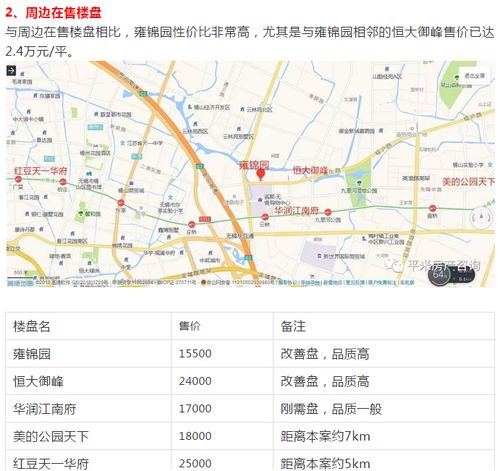Click the red 雍锦园 label on the map
Viewport: 500px width, 471px height.
[x=254, y=165]
